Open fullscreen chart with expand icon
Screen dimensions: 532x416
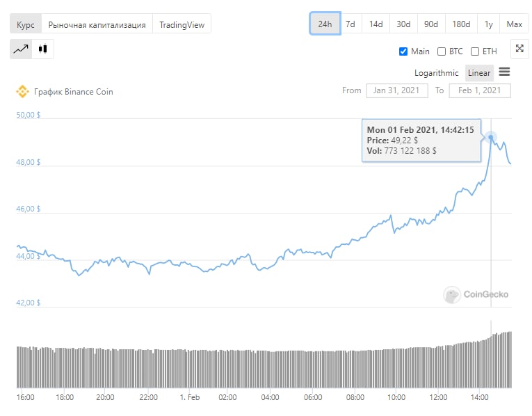(x=519, y=49)
